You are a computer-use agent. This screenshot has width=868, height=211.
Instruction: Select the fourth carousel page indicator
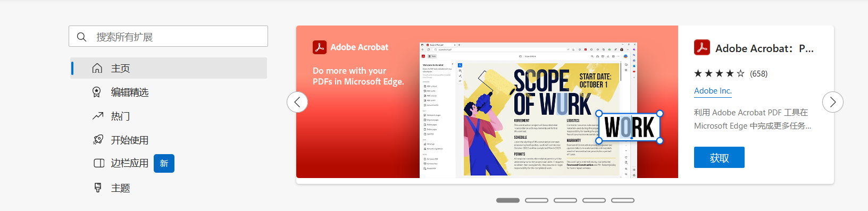(594, 200)
